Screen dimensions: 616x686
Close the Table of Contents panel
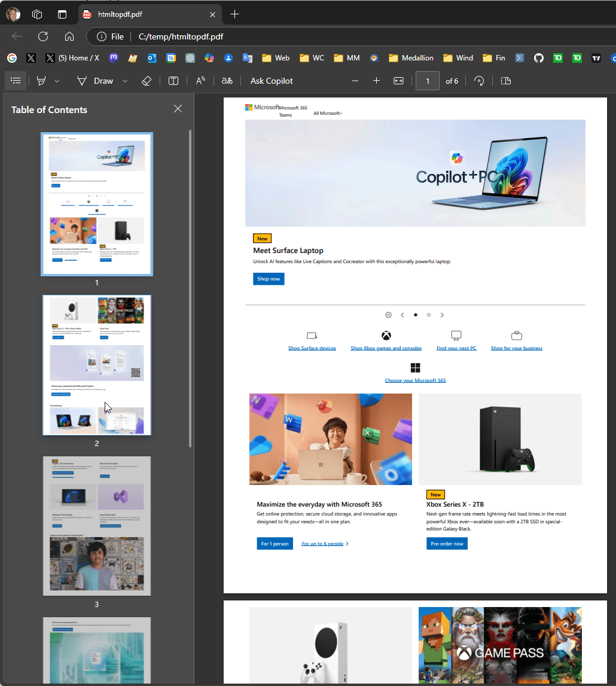pyautogui.click(x=178, y=109)
